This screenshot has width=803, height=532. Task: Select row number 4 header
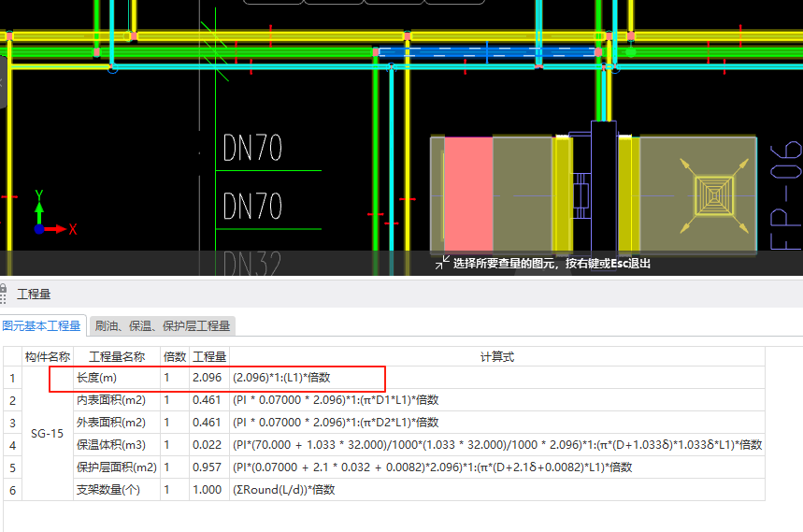[12, 445]
